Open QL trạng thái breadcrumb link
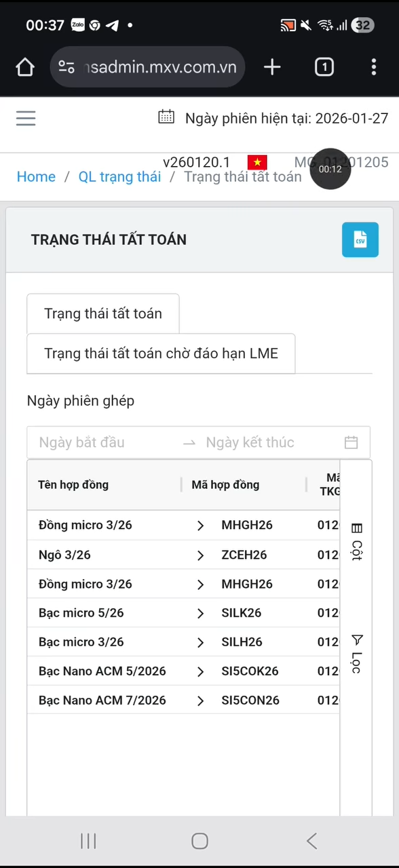 [119, 176]
